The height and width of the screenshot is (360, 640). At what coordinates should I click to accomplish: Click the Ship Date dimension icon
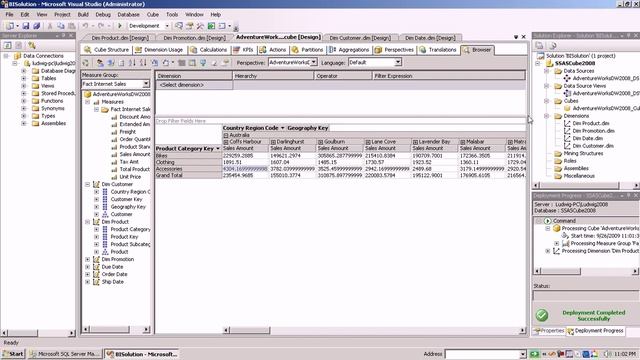coord(96,282)
